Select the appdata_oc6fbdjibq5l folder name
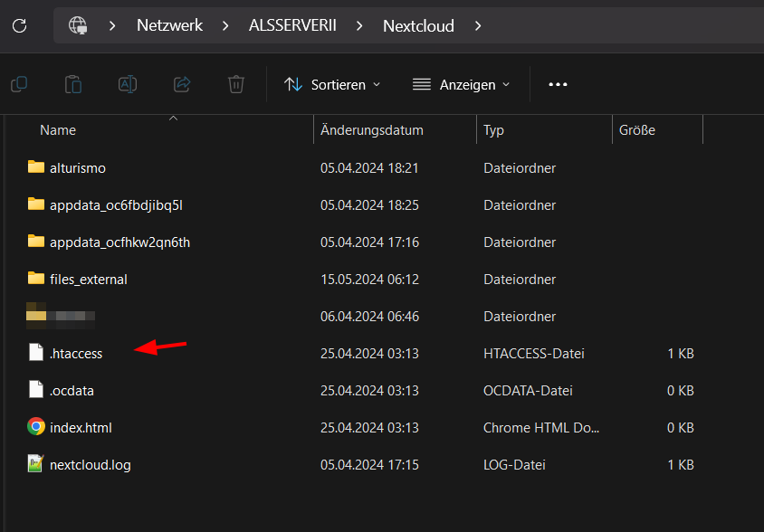The height and width of the screenshot is (532, 764). (116, 205)
